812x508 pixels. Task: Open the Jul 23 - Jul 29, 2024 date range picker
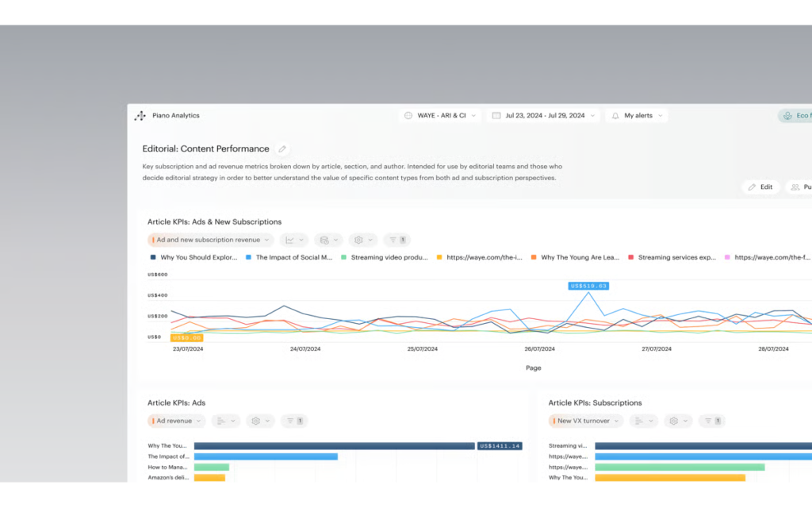pyautogui.click(x=543, y=116)
